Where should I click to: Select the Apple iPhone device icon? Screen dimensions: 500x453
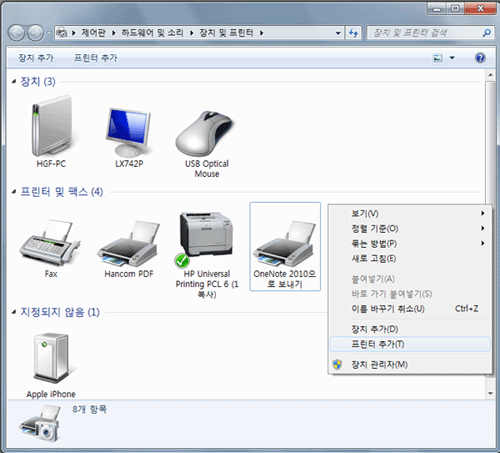pos(51,357)
